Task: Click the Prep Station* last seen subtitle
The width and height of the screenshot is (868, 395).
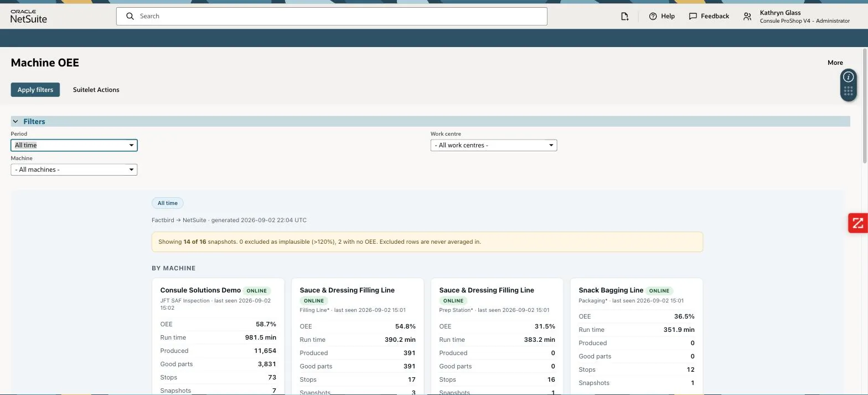Action: tap(494, 310)
